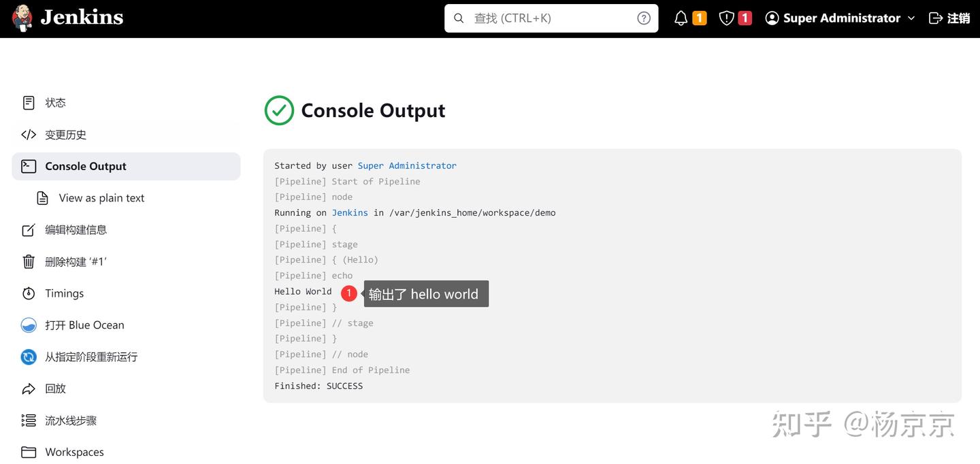Open the security warnings shield icon
Image resolution: width=980 pixels, height=464 pixels.
pos(726,18)
